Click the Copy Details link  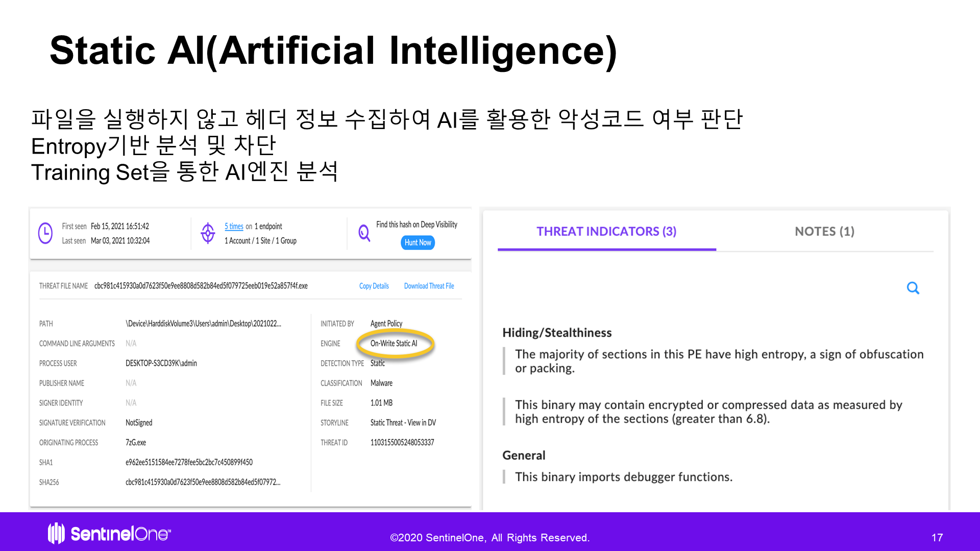[x=374, y=286]
